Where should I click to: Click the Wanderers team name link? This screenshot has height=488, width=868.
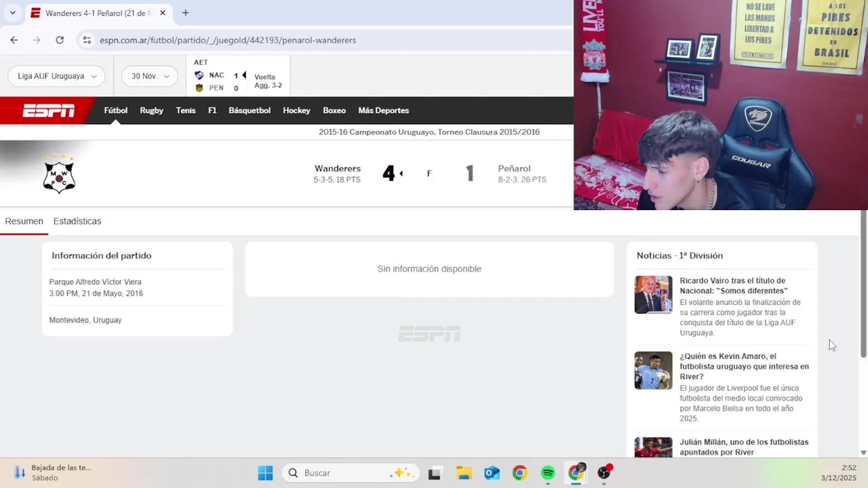338,168
